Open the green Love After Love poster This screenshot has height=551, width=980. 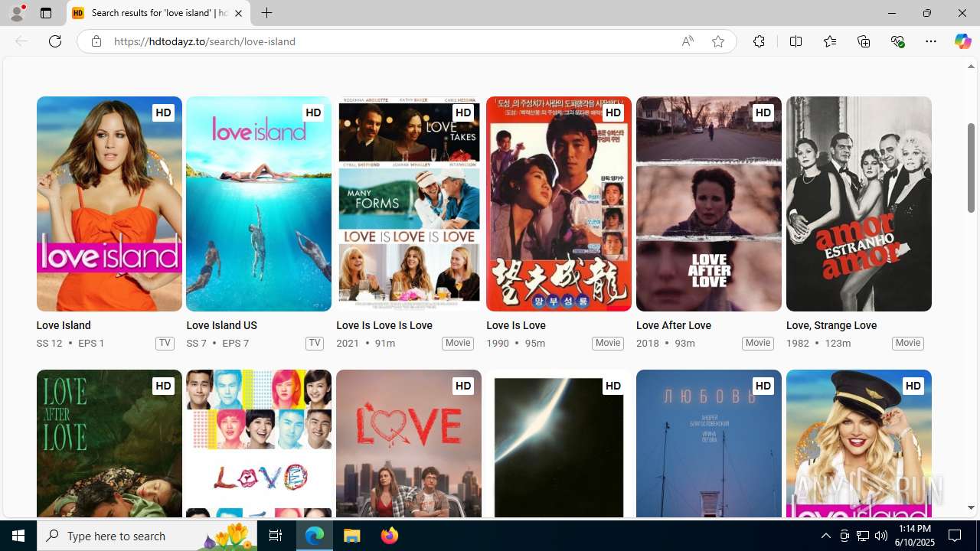(x=109, y=444)
